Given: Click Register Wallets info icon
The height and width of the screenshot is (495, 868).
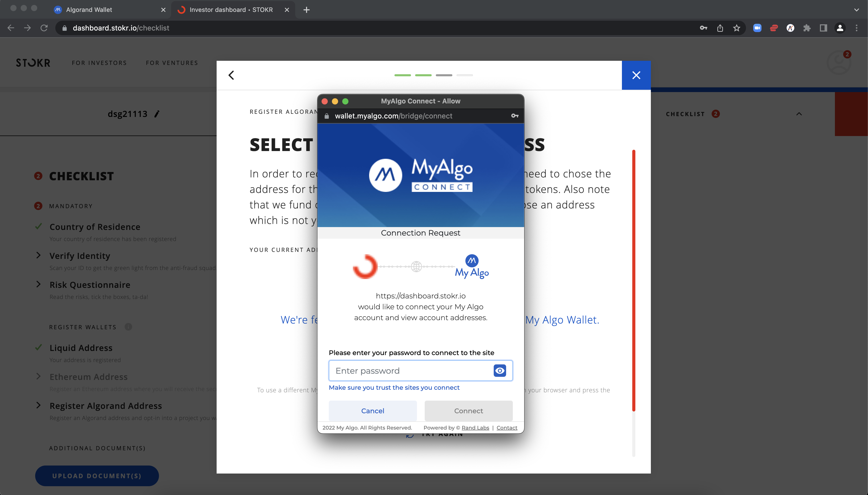Looking at the screenshot, I should [x=128, y=327].
